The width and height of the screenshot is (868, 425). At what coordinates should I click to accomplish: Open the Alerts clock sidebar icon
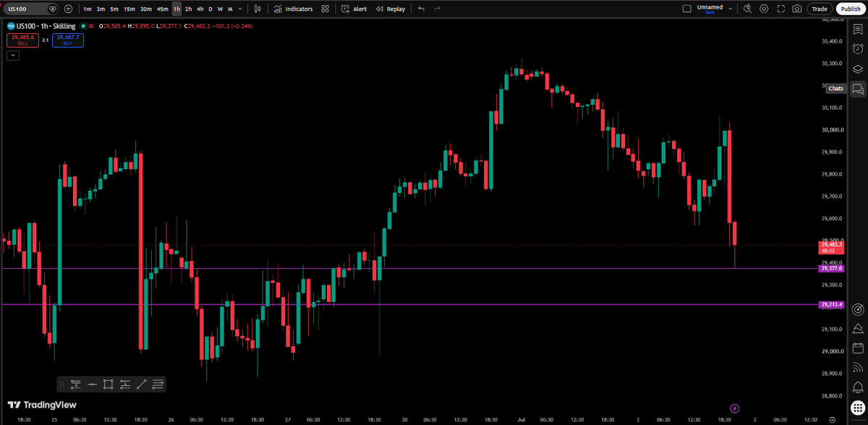point(858,48)
